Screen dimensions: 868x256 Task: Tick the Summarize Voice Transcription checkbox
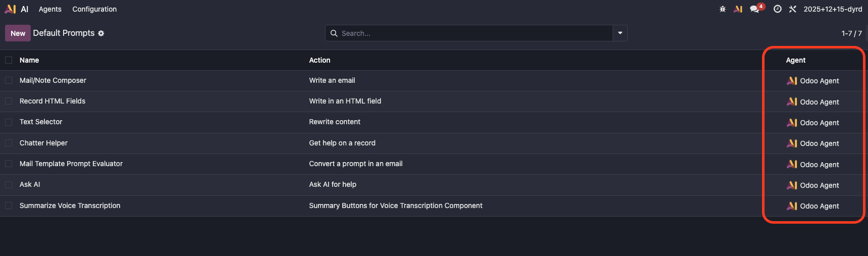coord(9,206)
